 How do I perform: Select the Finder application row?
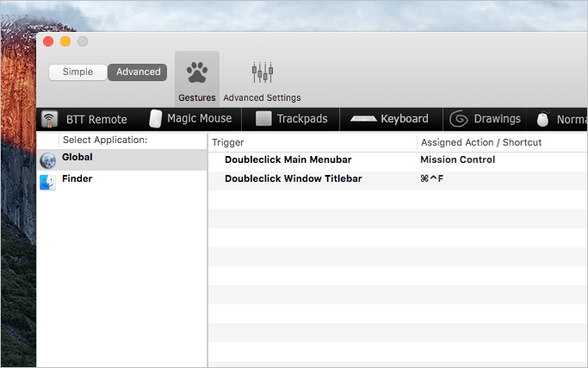(122, 181)
